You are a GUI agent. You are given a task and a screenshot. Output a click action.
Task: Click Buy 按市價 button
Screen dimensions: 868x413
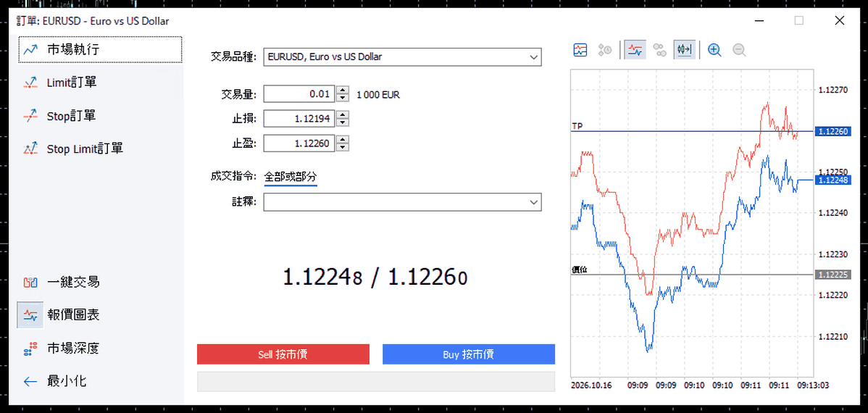468,354
